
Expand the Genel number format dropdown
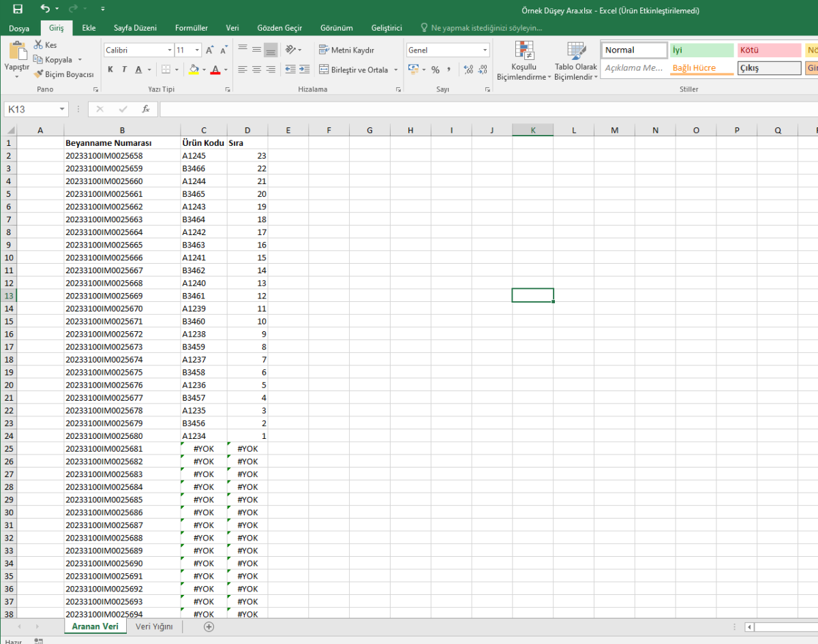pos(485,50)
